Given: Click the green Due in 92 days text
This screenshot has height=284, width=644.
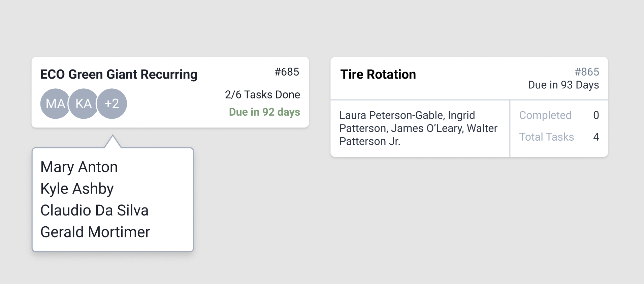Looking at the screenshot, I should [264, 112].
